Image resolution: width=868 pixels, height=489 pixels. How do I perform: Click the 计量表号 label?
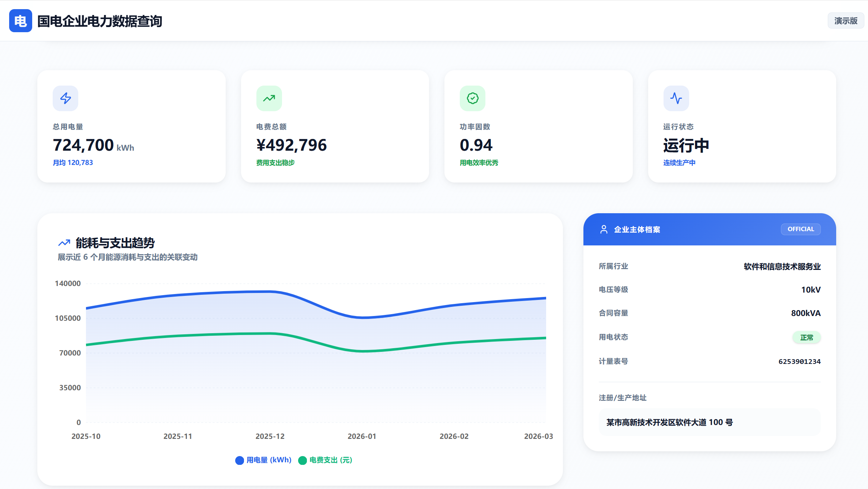point(613,361)
